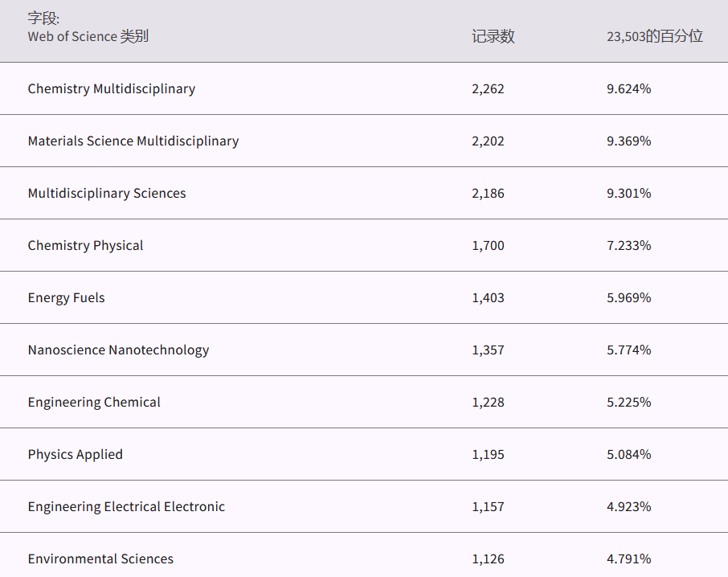Select the Environmental Sciences category
The height and width of the screenshot is (577, 728).
click(x=100, y=559)
